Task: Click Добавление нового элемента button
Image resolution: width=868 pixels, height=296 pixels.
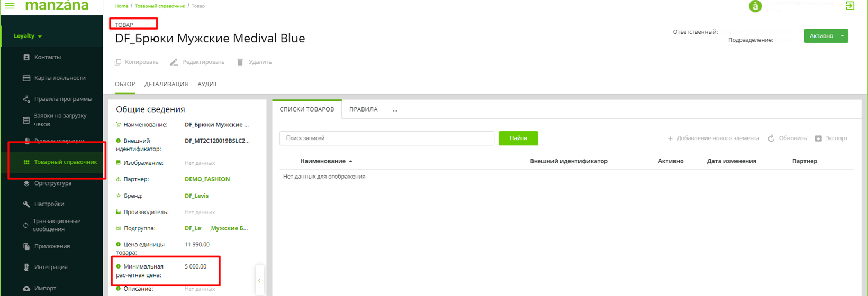Action: pos(713,138)
